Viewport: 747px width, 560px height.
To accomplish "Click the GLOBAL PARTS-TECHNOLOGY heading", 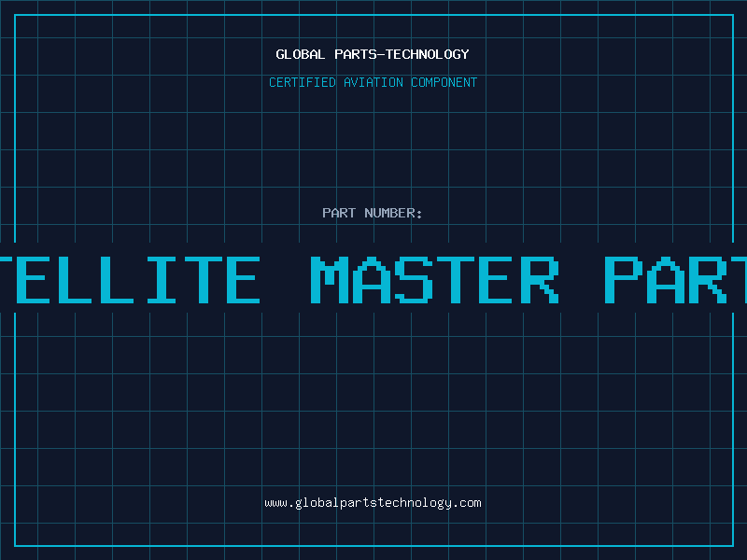I will click(x=373, y=54).
